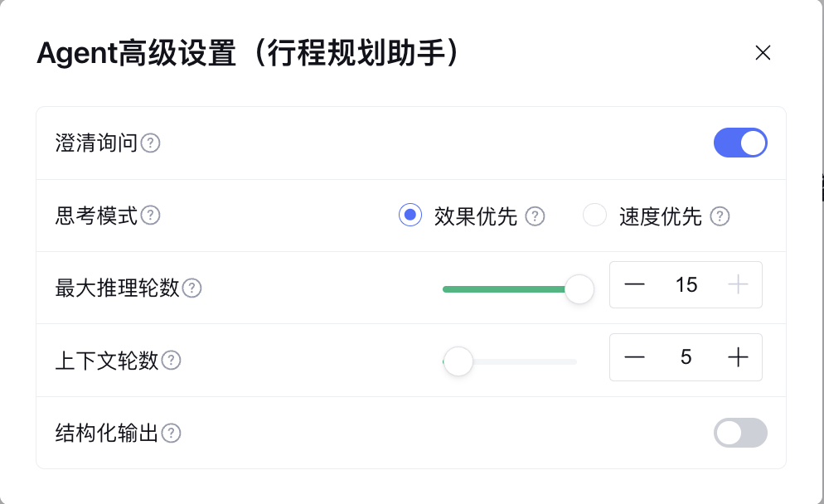Image resolution: width=824 pixels, height=504 pixels.
Task: Decrease 上下文轮数 with minus button
Action: pyautogui.click(x=635, y=357)
